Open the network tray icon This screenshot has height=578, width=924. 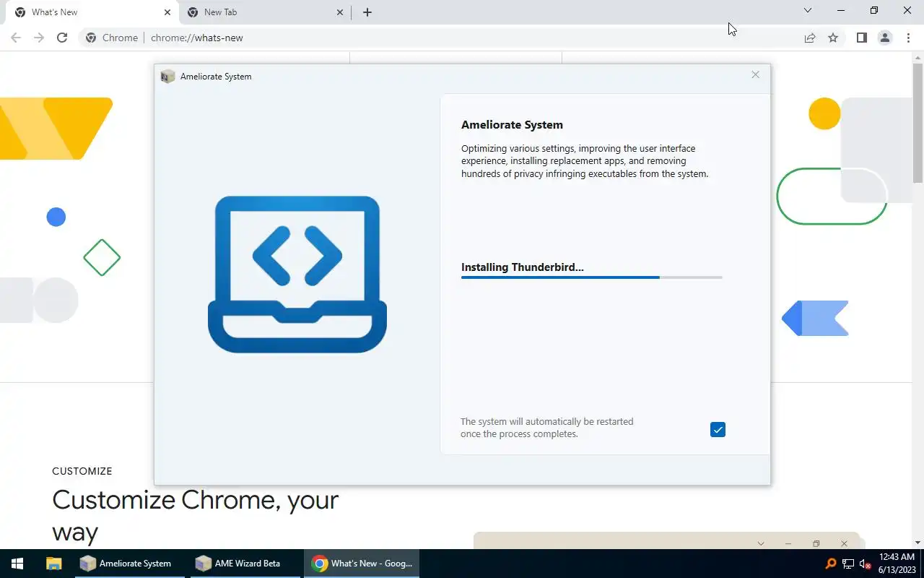(x=847, y=564)
